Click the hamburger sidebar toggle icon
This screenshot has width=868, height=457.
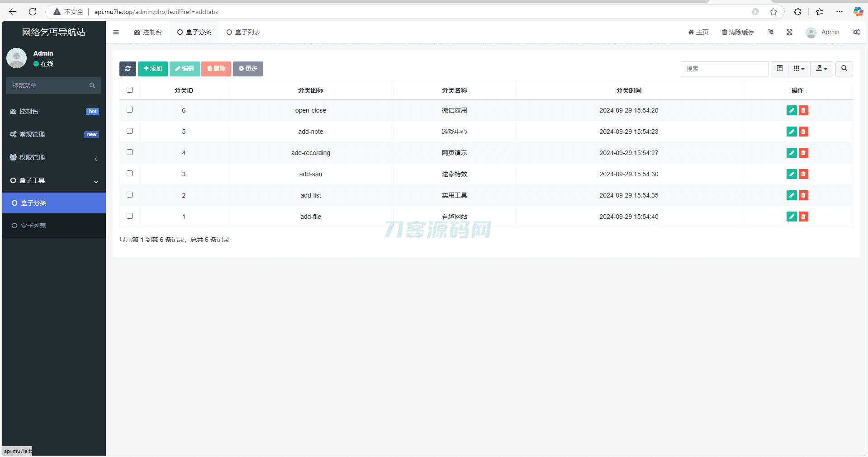click(116, 32)
